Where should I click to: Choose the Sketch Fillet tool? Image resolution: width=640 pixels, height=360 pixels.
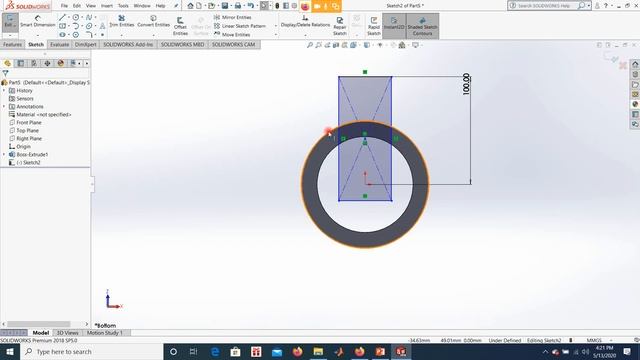[89, 35]
